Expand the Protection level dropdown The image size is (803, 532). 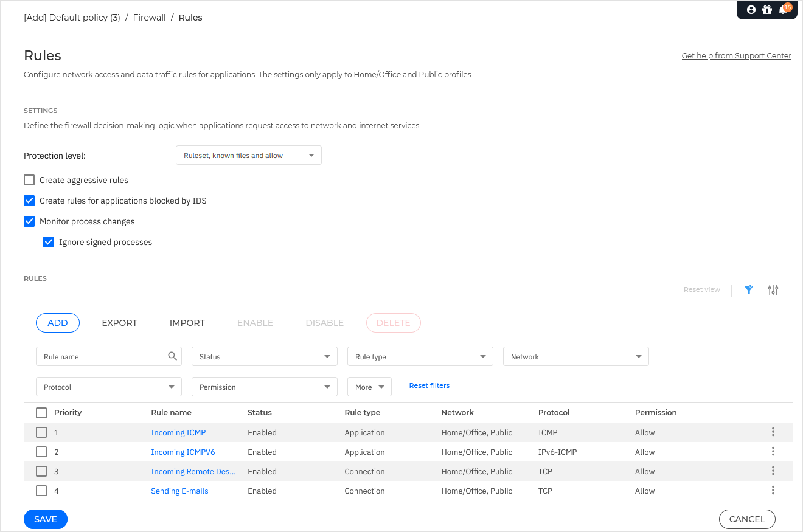(x=248, y=156)
